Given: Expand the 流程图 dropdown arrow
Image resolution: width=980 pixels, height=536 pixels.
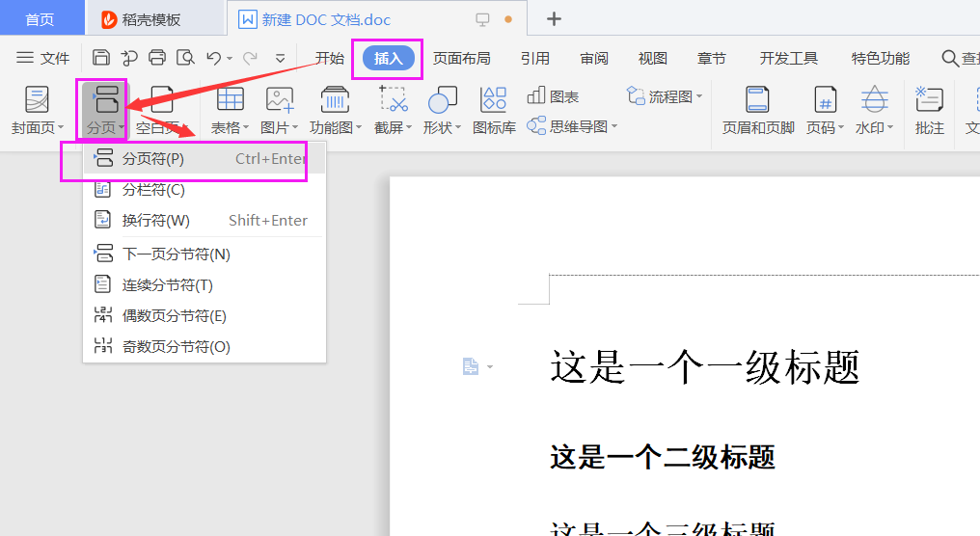Looking at the screenshot, I should coord(698,96).
